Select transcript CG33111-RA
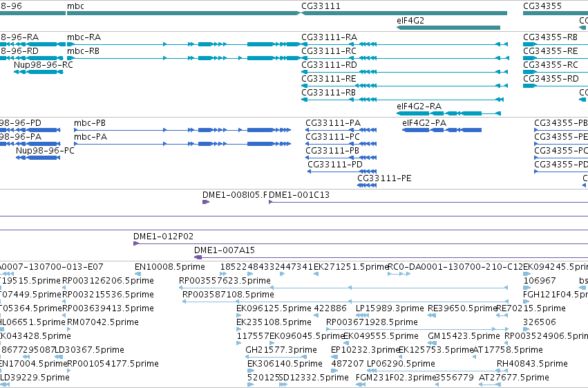588x388 pixels. (405, 44)
